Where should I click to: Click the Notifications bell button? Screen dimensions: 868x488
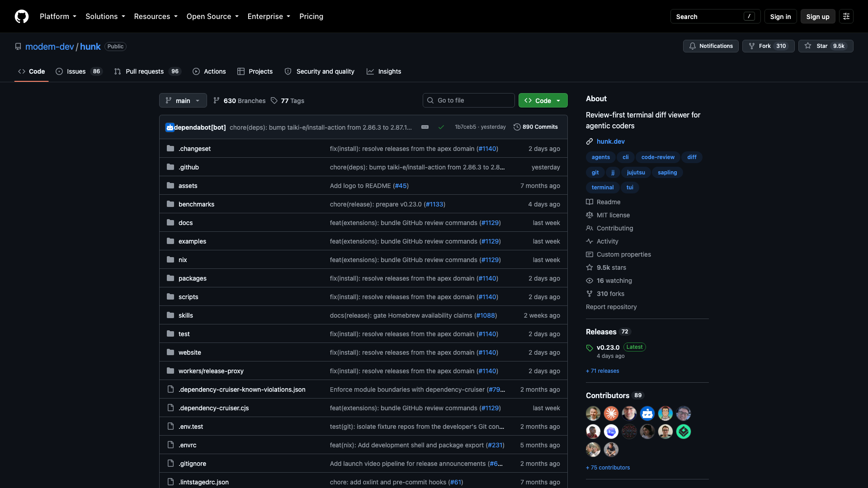click(711, 46)
